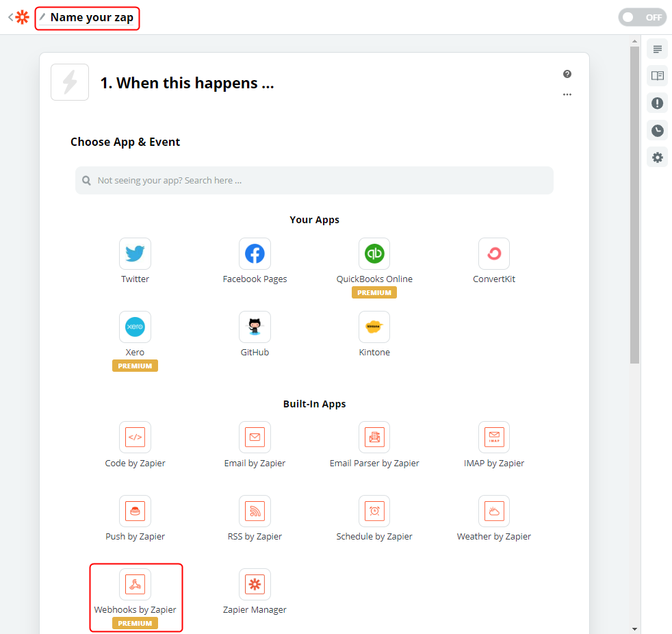Click the scrollbar down arrow

(x=635, y=629)
